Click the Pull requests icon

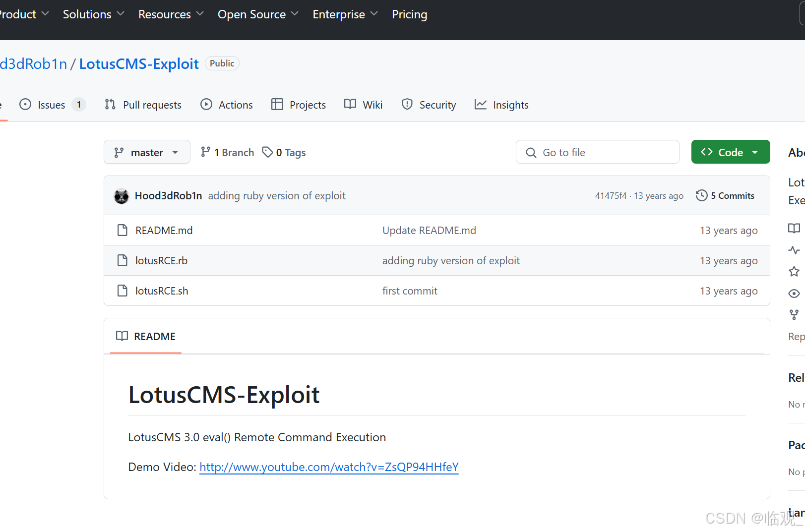110,104
